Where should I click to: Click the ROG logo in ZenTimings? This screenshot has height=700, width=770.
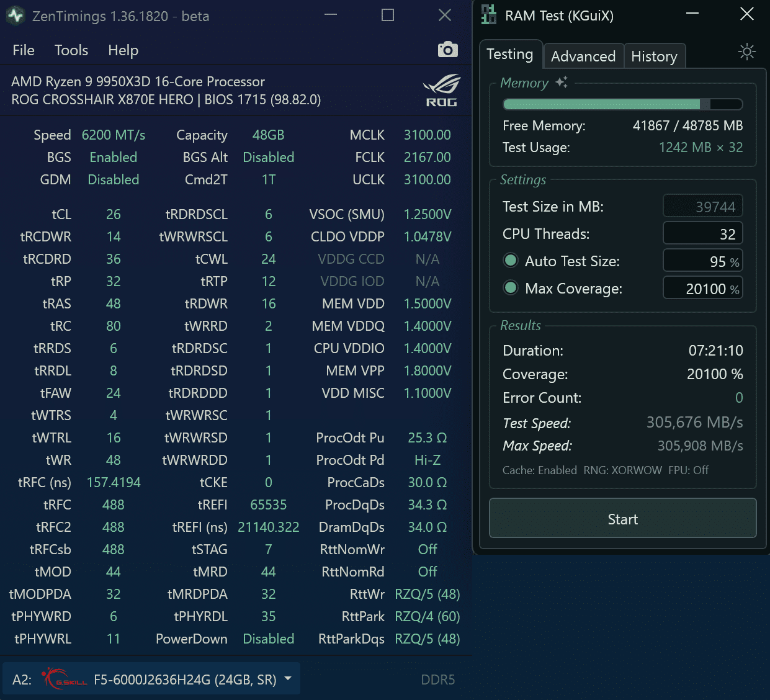[x=441, y=91]
